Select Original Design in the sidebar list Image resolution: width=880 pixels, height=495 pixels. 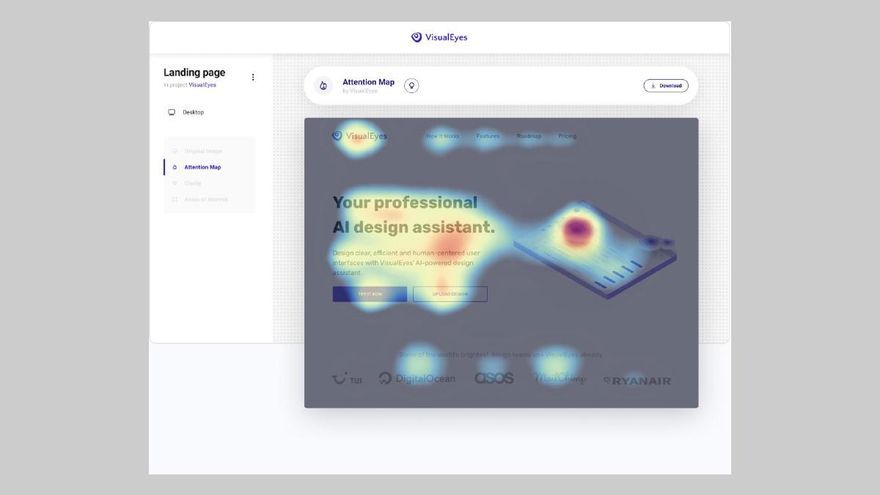pyautogui.click(x=203, y=151)
